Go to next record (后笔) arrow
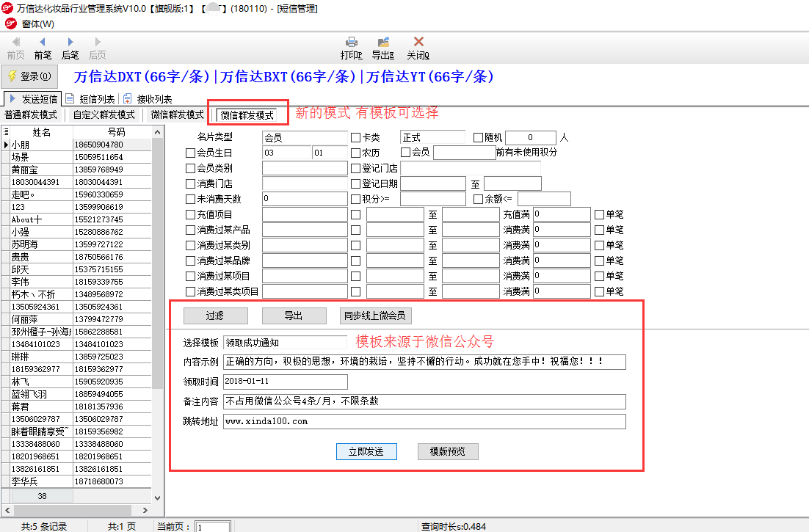Image resolution: width=809 pixels, height=532 pixels. click(70, 43)
